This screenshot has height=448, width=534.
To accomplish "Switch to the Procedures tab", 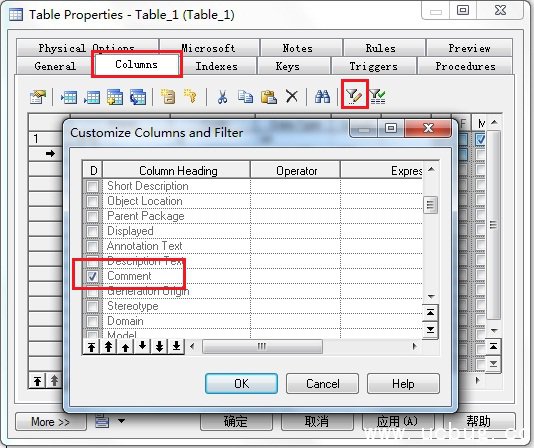I will 466,66.
